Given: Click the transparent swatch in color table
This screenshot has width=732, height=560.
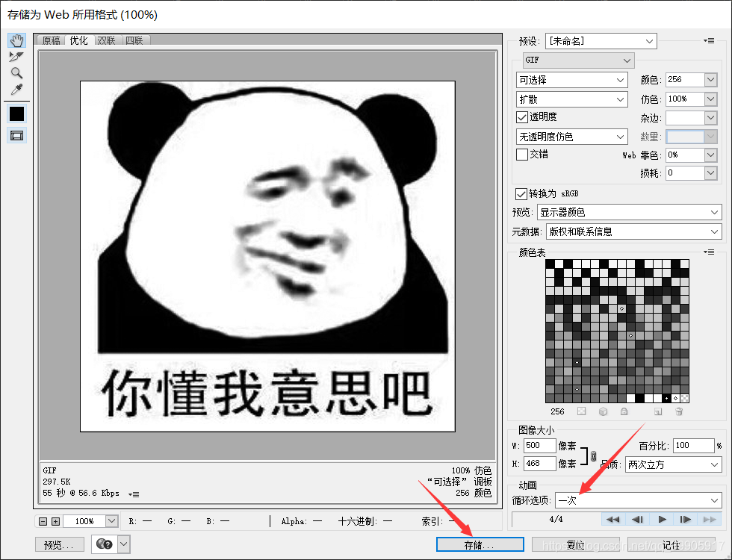Looking at the screenshot, I should pos(684,398).
